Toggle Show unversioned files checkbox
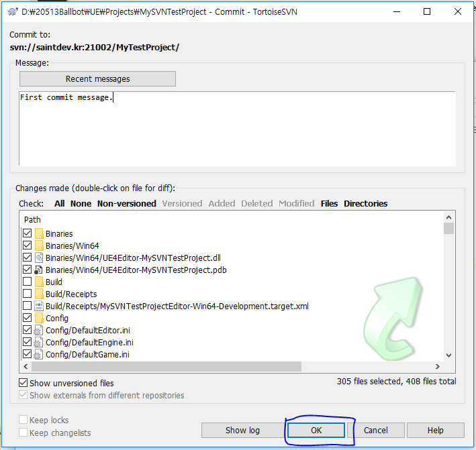This screenshot has width=476, height=450. pos(23,383)
